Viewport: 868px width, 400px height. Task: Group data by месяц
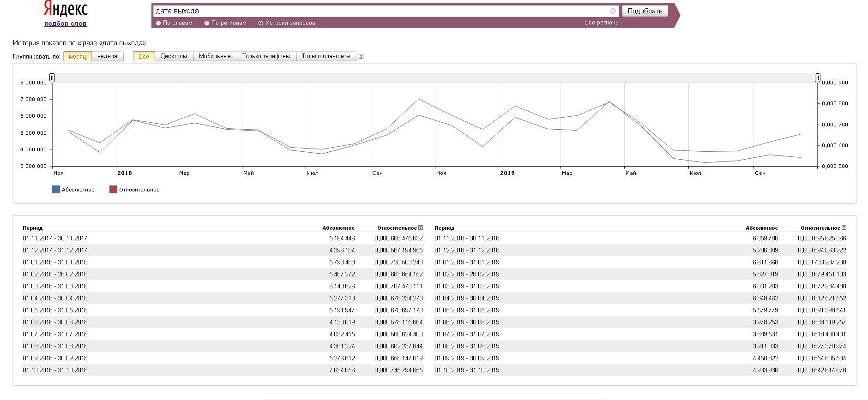click(x=77, y=56)
